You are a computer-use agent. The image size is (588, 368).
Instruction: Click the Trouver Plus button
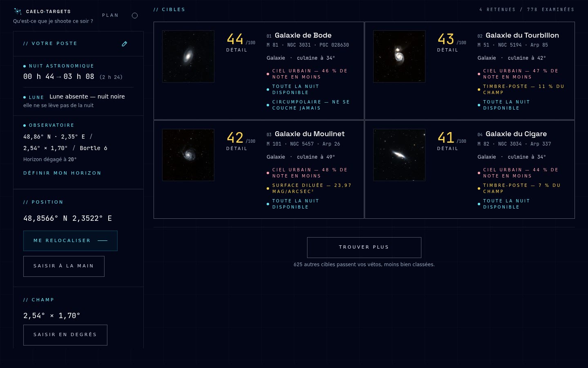(x=364, y=247)
